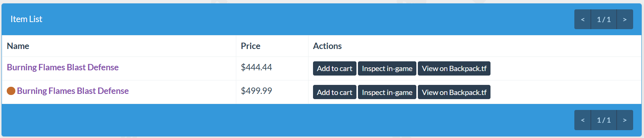The width and height of the screenshot is (644, 138).
Task: Click the $444.44 price cell
Action: pyautogui.click(x=272, y=68)
